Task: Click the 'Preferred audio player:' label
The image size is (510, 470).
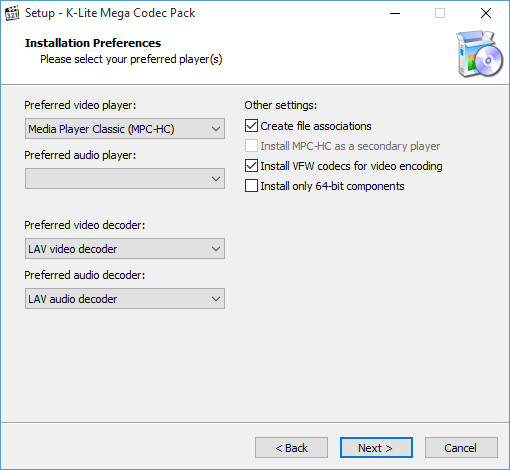Action: click(80, 155)
